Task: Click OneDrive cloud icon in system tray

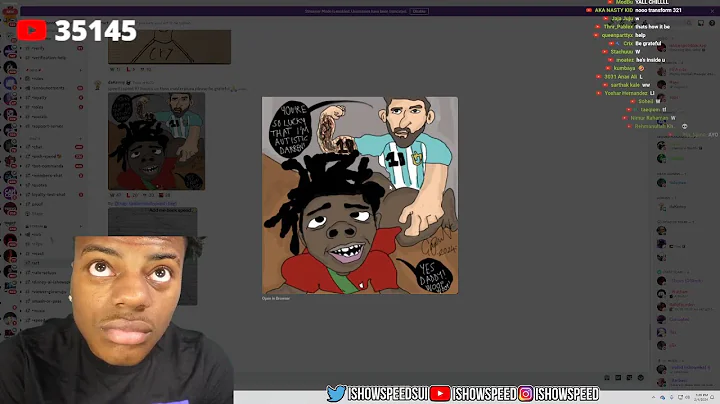Action: point(663,398)
